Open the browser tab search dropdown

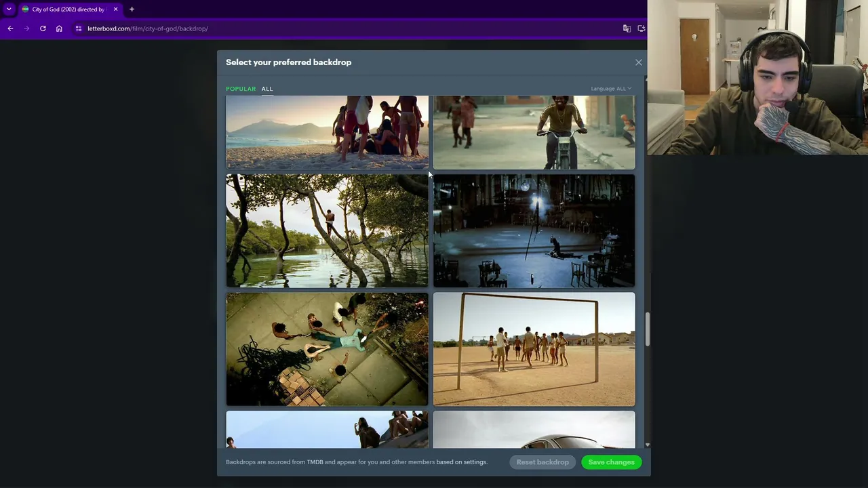9,9
